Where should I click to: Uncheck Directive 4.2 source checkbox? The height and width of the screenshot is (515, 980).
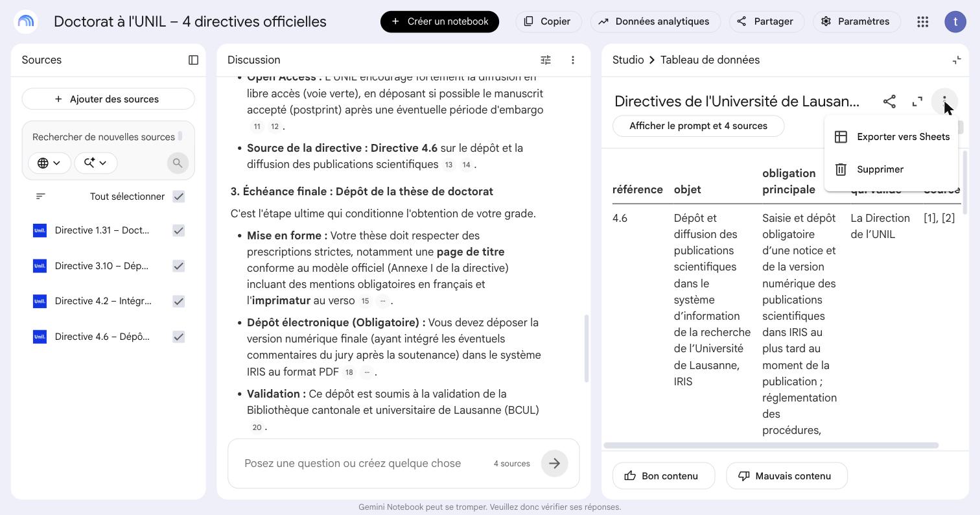178,301
